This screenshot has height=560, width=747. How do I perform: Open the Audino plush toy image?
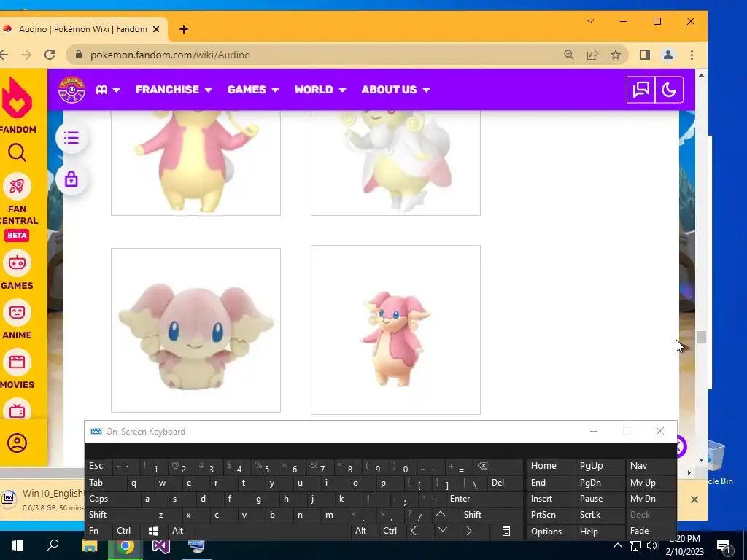click(196, 330)
